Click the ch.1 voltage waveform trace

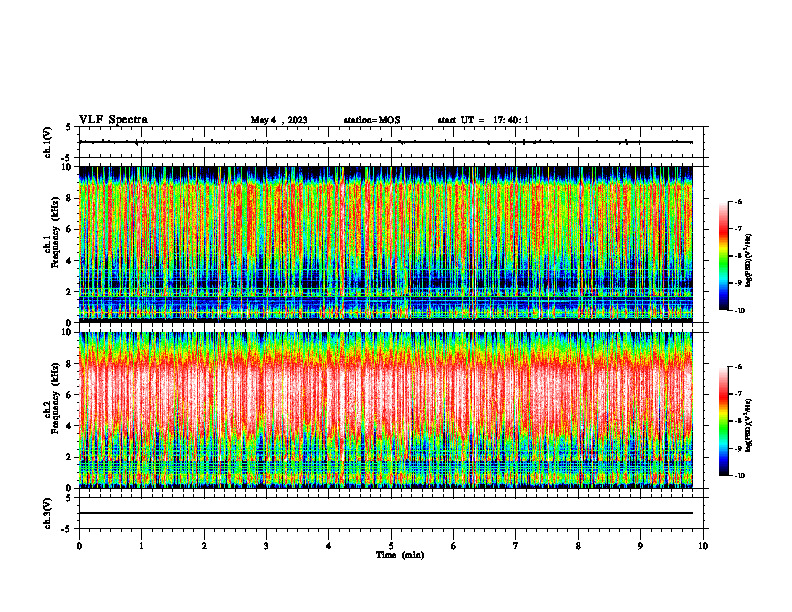386,142
